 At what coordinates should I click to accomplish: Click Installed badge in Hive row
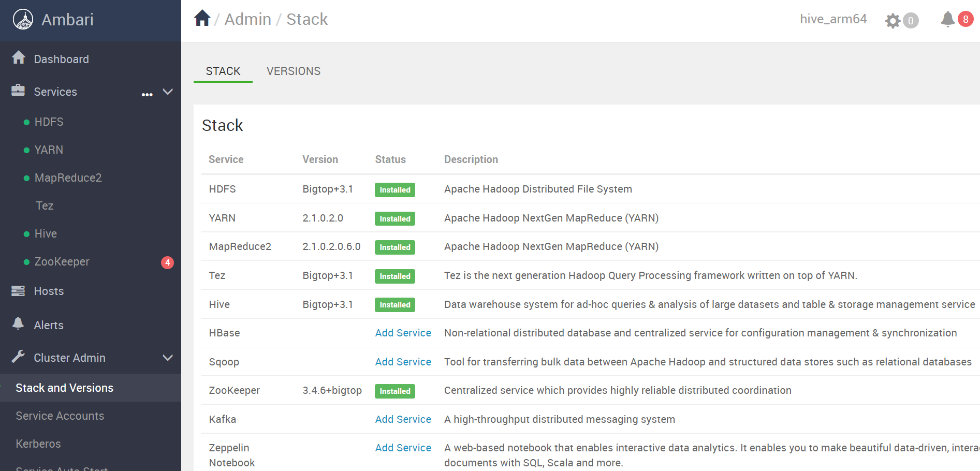point(394,305)
